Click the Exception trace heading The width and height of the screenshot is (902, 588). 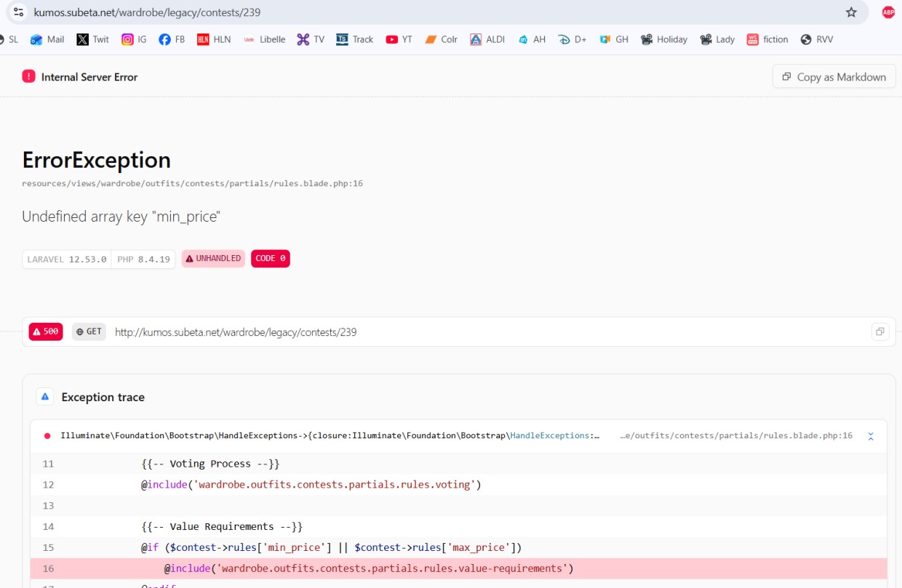click(x=103, y=397)
